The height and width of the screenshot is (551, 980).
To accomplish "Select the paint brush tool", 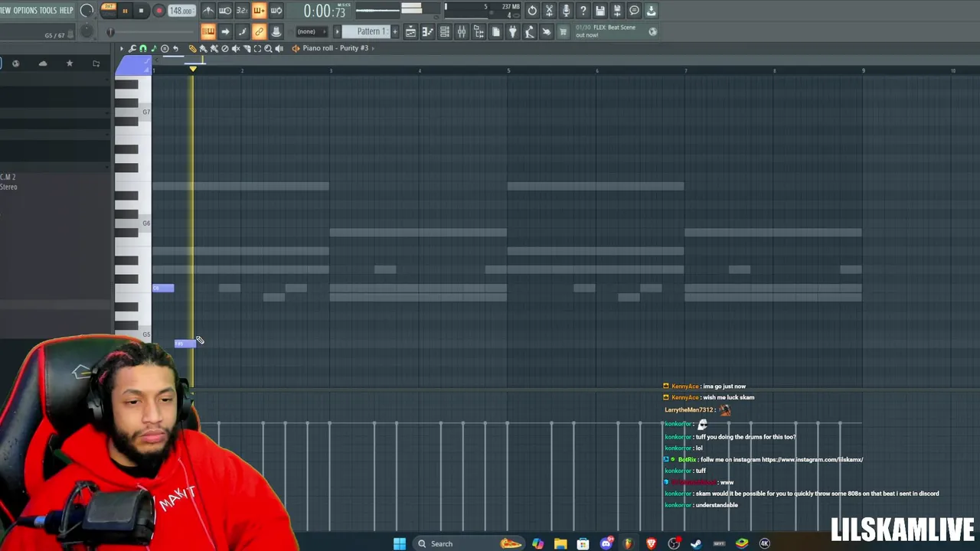I will coord(204,48).
